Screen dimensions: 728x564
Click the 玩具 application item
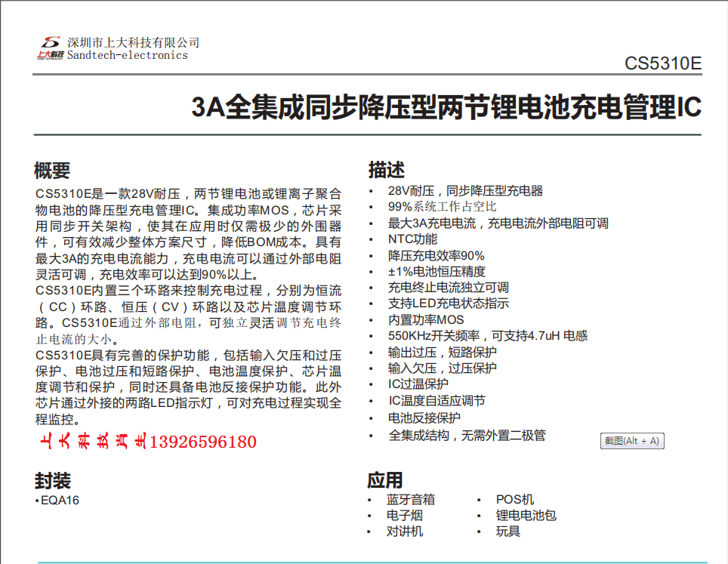tap(507, 532)
